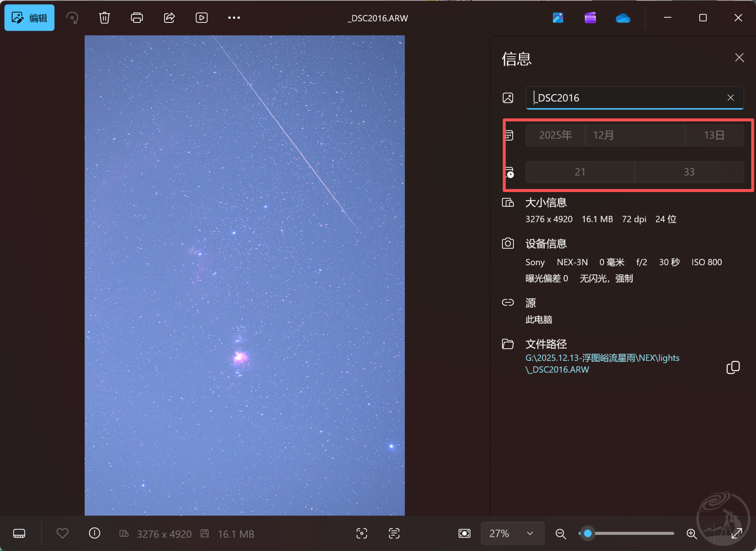This screenshot has height=551, width=756.
Task: Toggle the filmstrip view icon
Action: [x=19, y=534]
